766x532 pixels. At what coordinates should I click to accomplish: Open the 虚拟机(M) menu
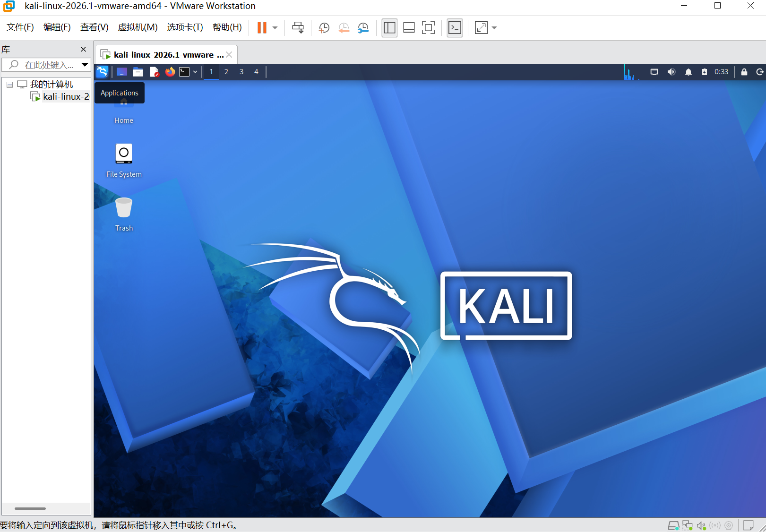138,27
